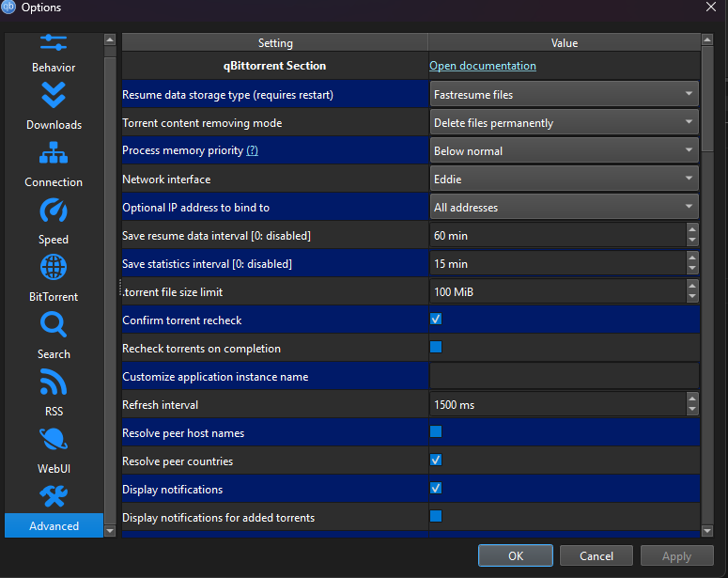The height and width of the screenshot is (578, 728).
Task: Increase Save resume data interval value
Action: pos(692,229)
